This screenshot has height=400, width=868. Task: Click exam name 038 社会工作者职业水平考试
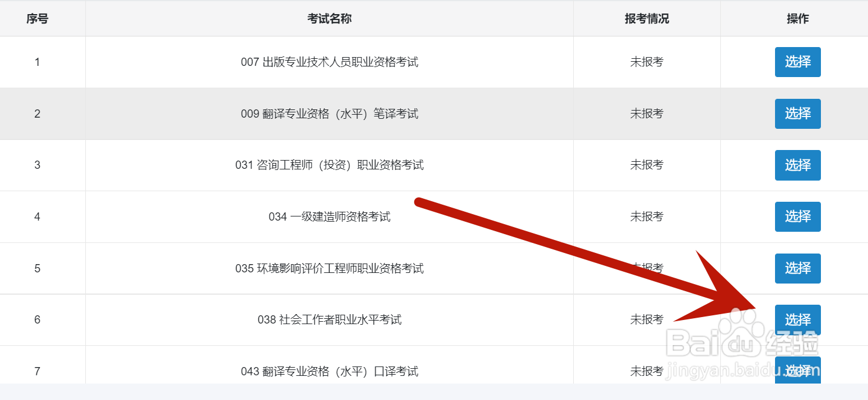329,320
